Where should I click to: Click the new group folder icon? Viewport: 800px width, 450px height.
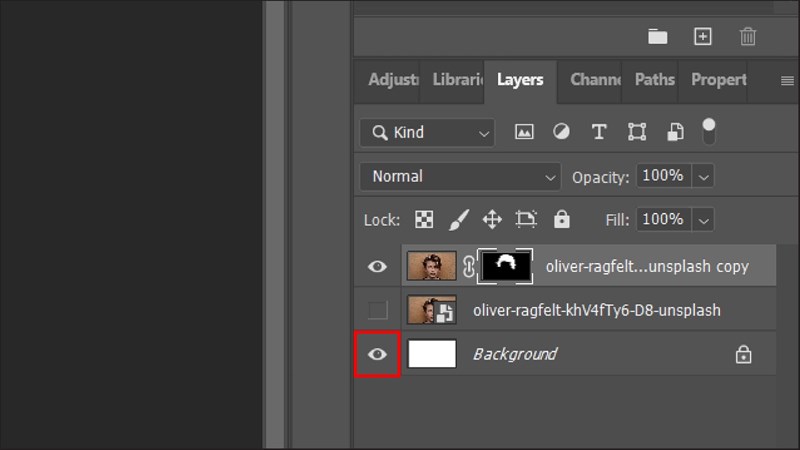658,37
